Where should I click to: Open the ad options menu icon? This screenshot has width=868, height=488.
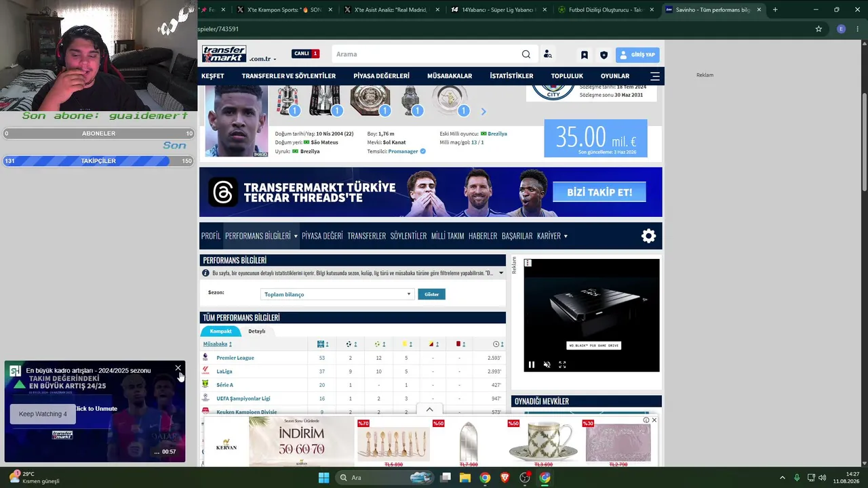click(528, 263)
